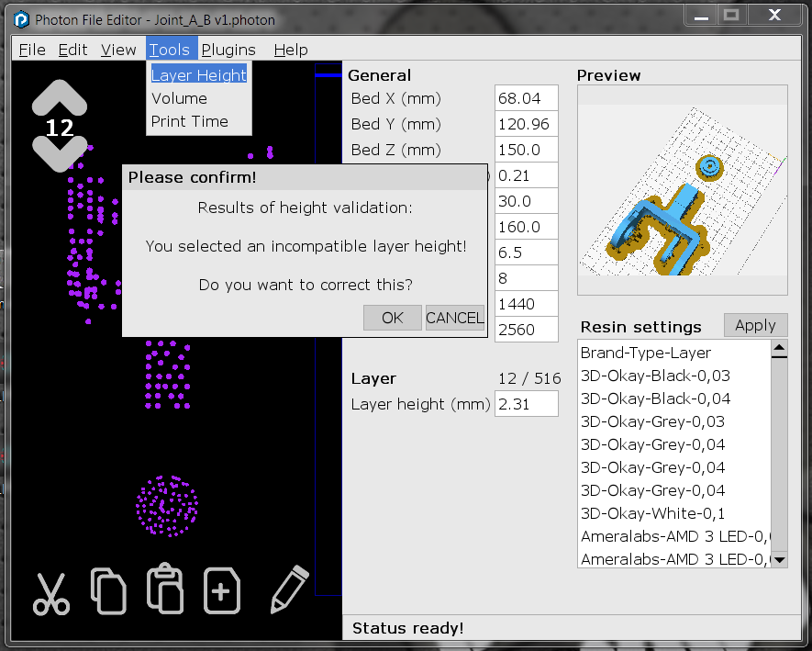Select the Cut (scissors) tool

coord(50,592)
